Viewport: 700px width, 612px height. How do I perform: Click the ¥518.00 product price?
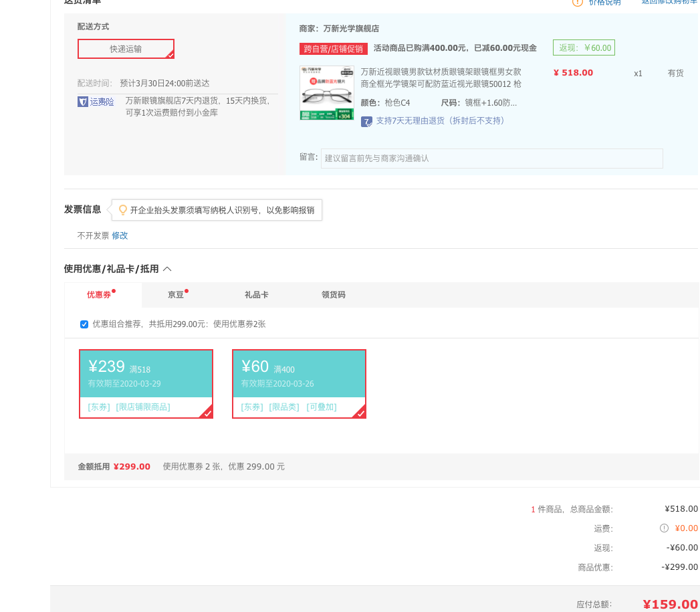573,73
